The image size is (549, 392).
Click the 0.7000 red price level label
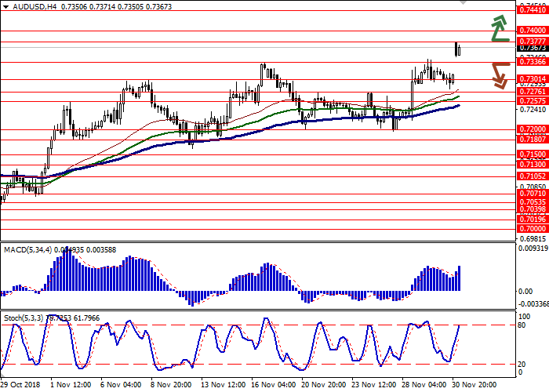[x=532, y=229]
